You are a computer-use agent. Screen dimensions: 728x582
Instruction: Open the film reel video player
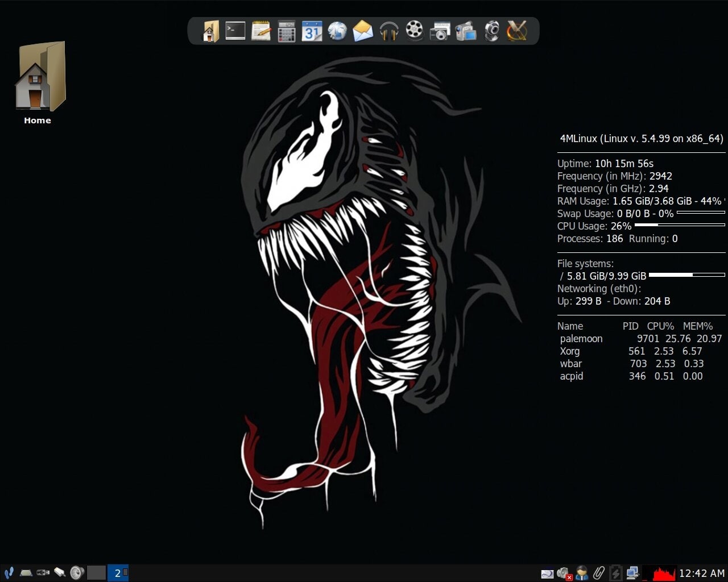click(415, 31)
